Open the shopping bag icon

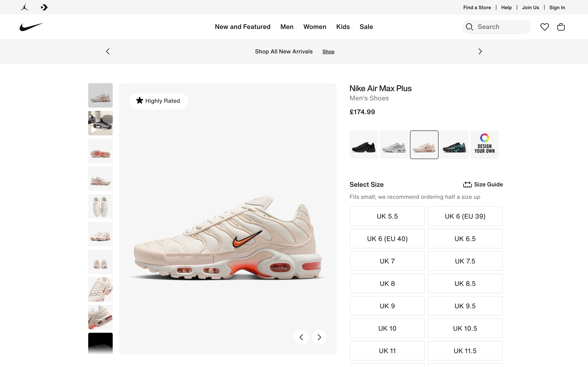(x=561, y=27)
